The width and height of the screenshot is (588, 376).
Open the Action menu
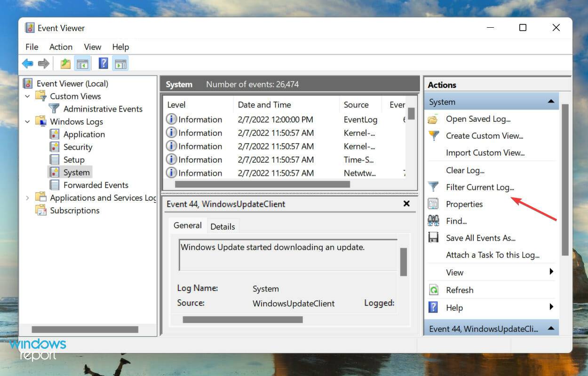tap(61, 47)
